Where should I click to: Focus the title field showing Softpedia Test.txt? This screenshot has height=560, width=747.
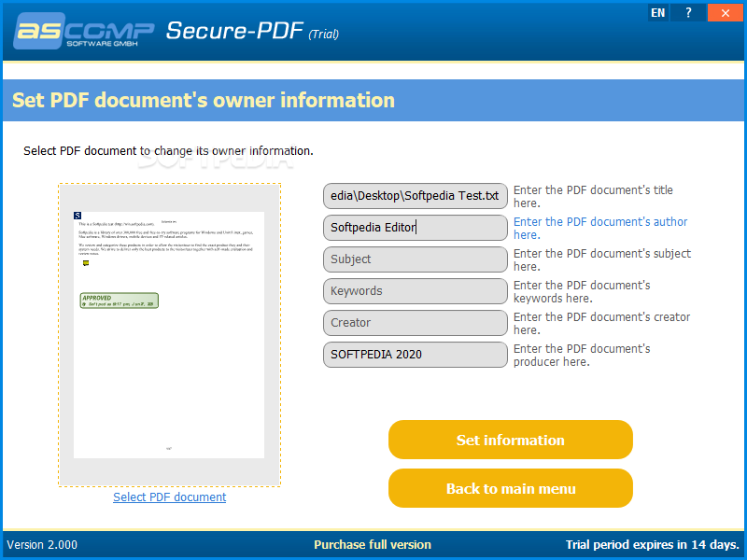pos(415,196)
